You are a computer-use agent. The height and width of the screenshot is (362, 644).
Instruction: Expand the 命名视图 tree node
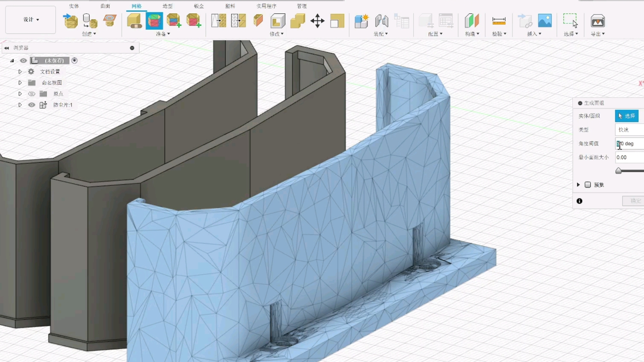[20, 82]
